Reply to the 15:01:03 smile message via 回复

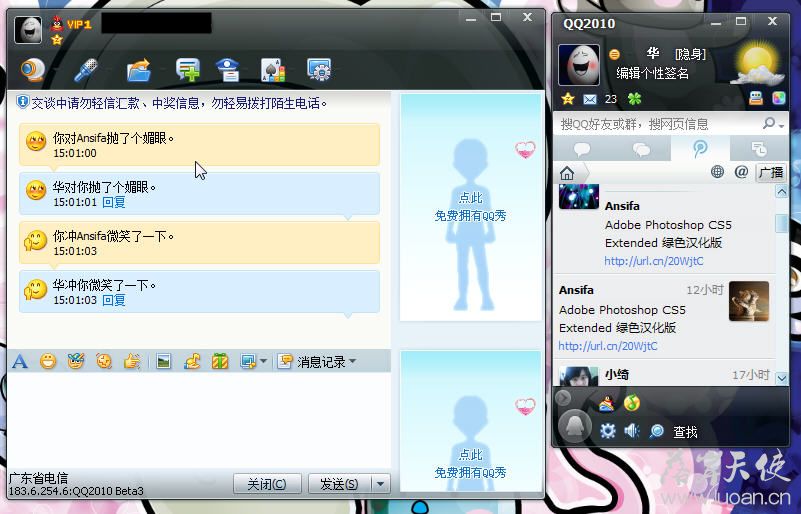tap(113, 300)
